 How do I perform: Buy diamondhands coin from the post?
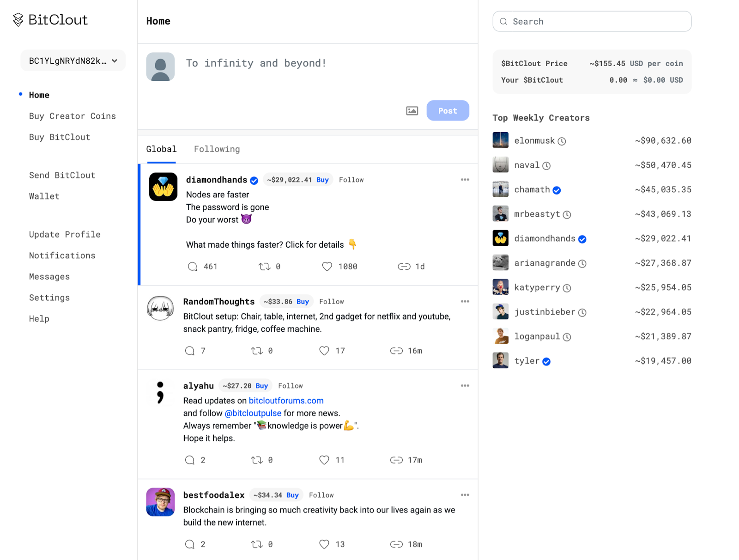pyautogui.click(x=322, y=180)
